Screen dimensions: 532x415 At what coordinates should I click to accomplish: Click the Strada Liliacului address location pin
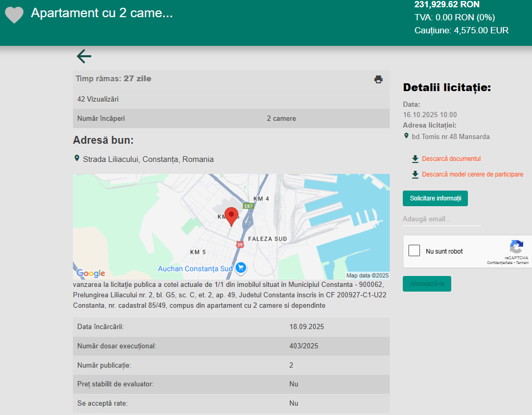point(77,158)
